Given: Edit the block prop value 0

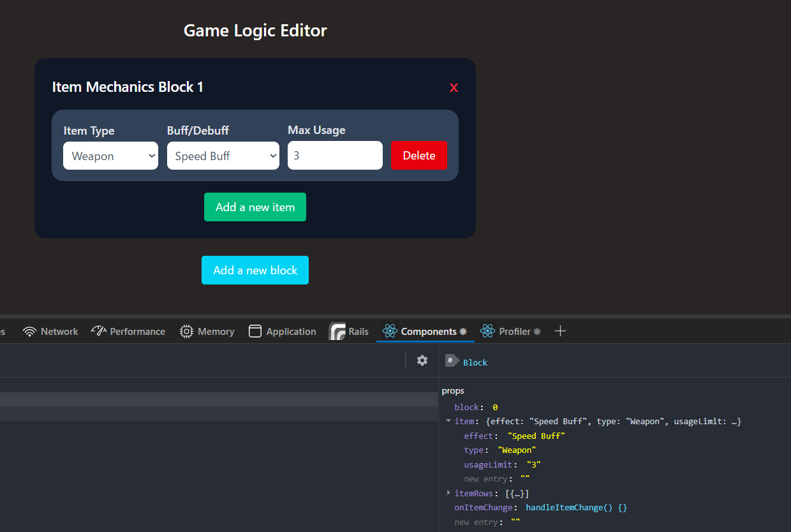Looking at the screenshot, I should coord(495,407).
